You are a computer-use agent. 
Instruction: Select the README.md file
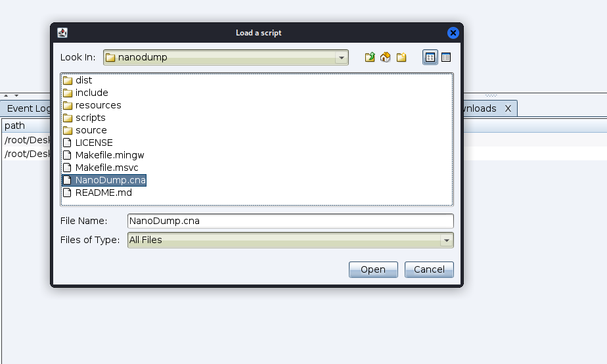103,193
